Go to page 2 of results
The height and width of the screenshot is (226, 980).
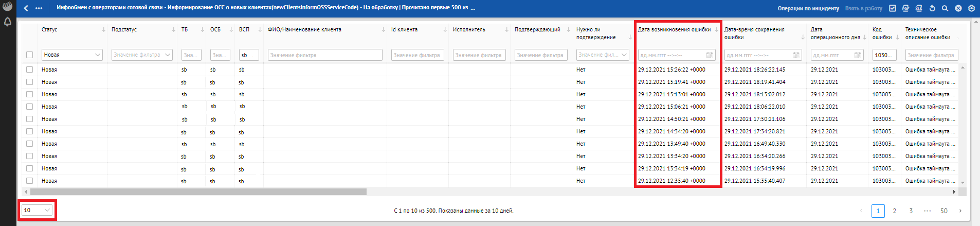point(894,211)
